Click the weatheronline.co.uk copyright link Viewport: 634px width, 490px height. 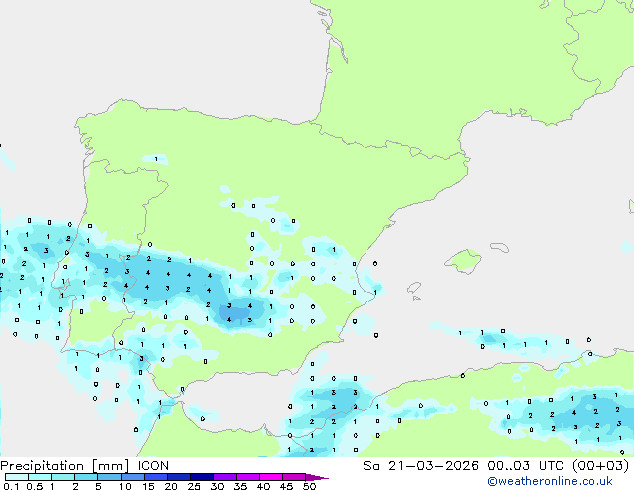(x=550, y=481)
